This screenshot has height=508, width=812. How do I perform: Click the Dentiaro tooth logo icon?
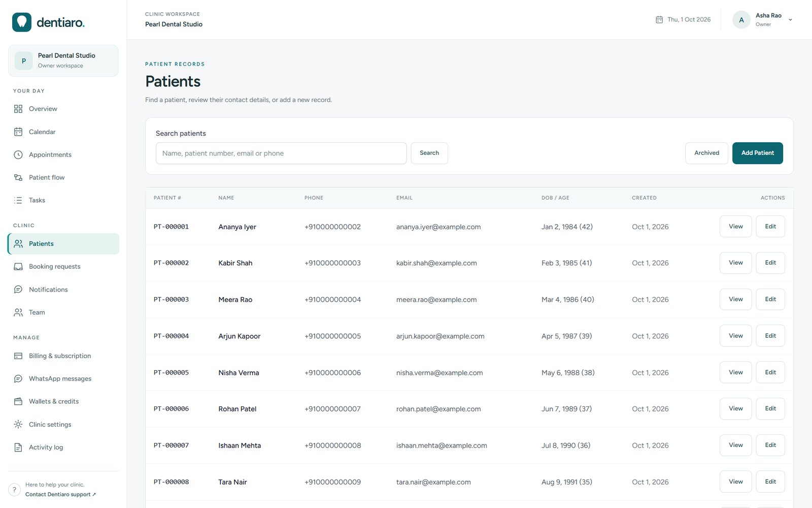pyautogui.click(x=22, y=22)
